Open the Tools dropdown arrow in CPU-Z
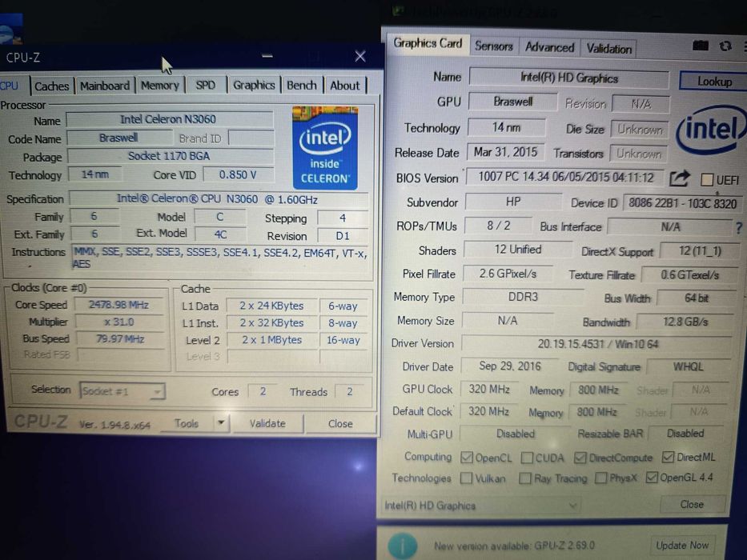 point(221,423)
